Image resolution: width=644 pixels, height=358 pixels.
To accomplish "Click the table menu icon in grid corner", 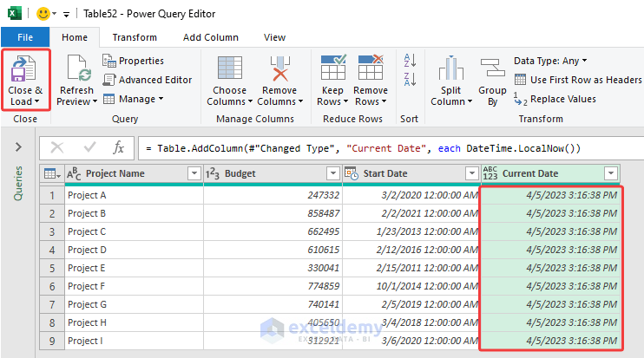I will pyautogui.click(x=52, y=174).
